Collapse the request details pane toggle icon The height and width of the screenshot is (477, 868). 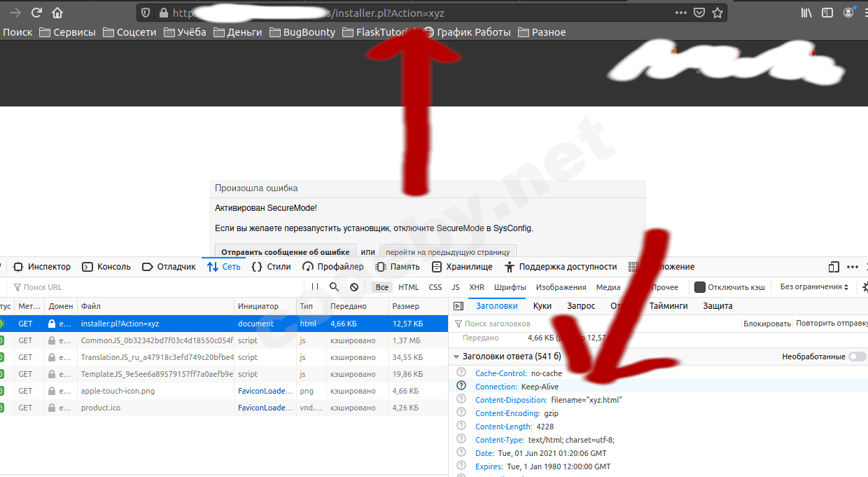point(458,306)
